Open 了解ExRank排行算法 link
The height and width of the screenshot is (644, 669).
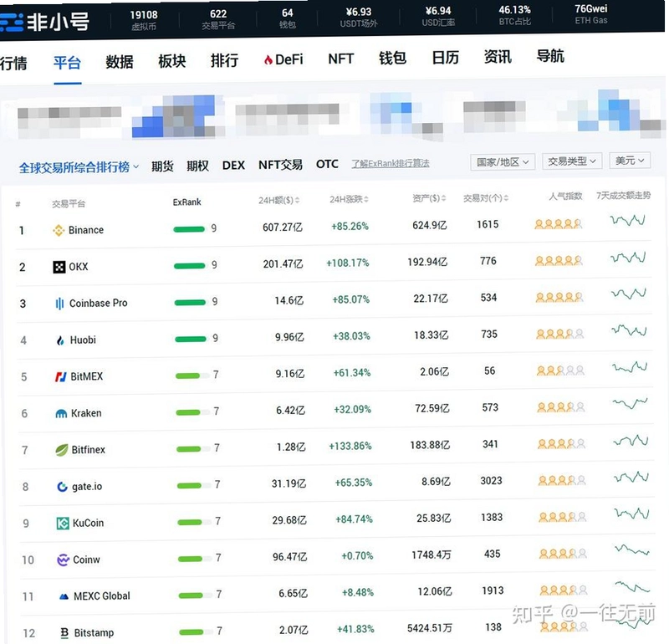pos(391,163)
